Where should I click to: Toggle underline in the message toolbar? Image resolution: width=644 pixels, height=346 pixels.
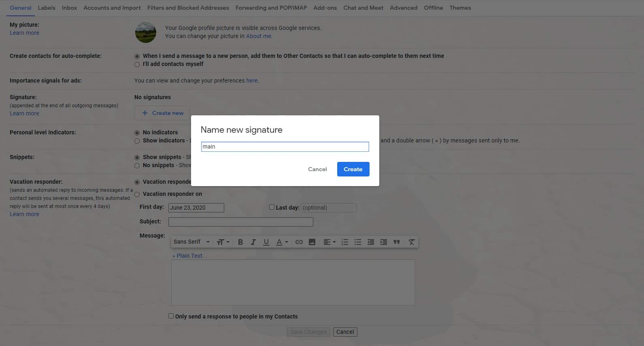click(x=266, y=242)
